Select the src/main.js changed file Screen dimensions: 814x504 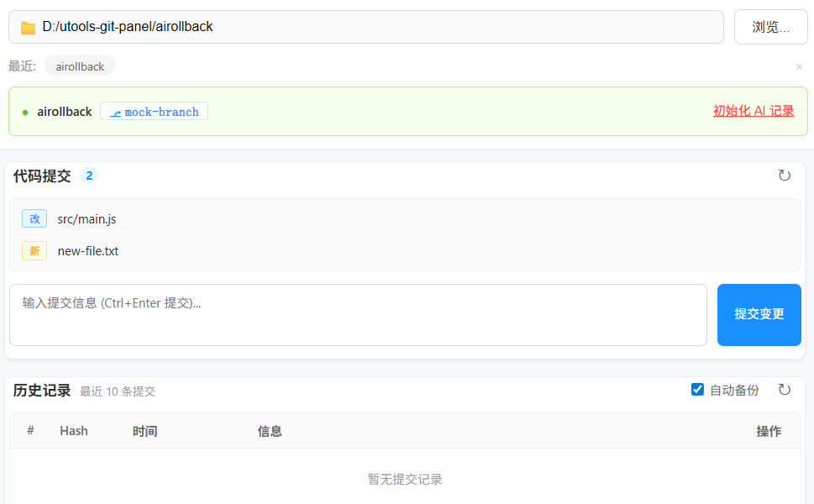pyautogui.click(x=87, y=219)
